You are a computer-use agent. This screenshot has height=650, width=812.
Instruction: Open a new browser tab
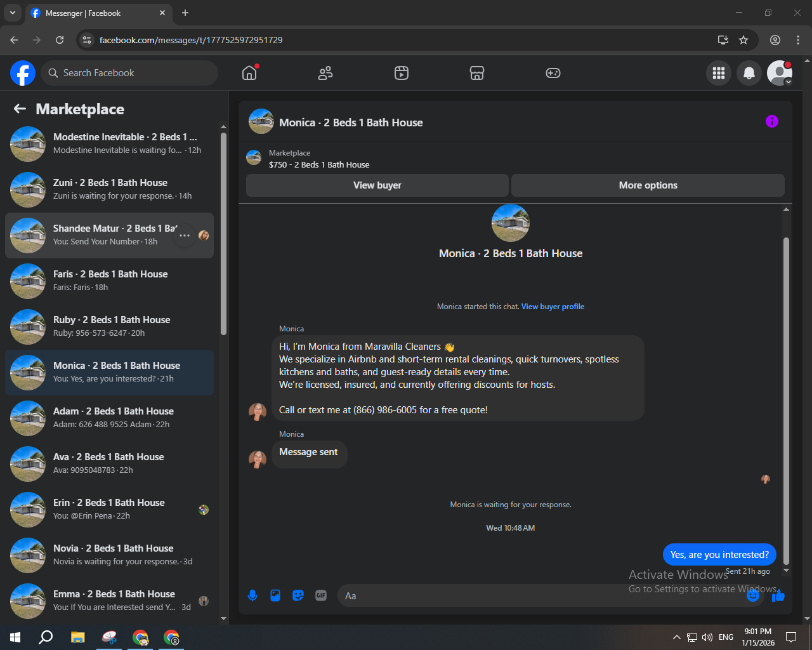(185, 13)
